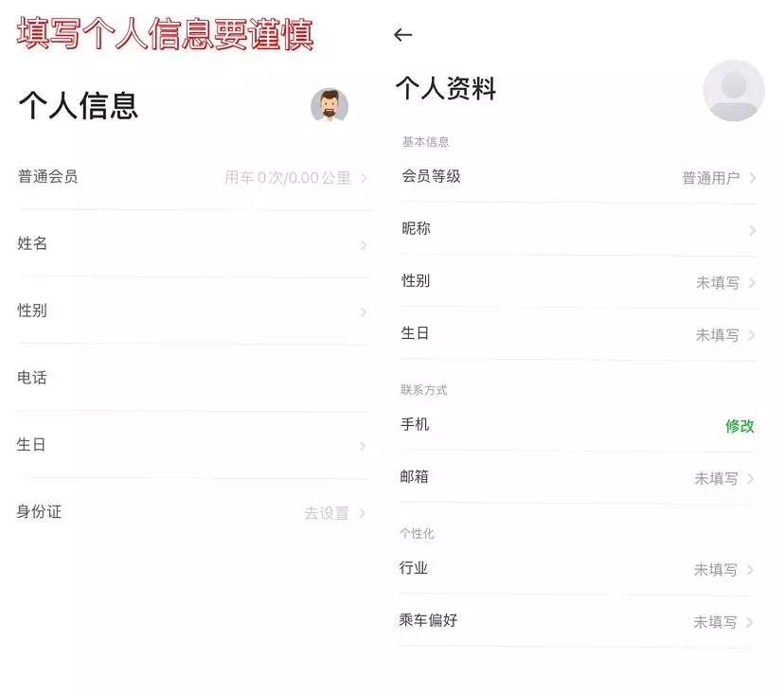Open the 行业 selection row
This screenshot has height=694, width=784.
click(x=578, y=569)
